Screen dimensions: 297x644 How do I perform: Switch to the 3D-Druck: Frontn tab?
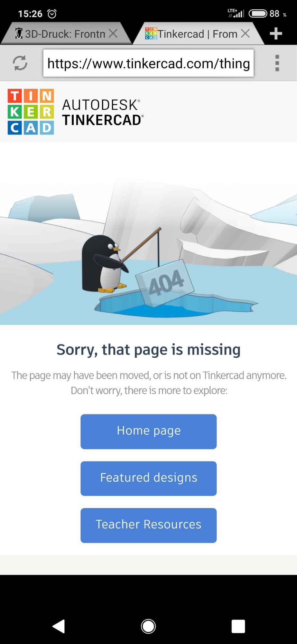pos(60,33)
